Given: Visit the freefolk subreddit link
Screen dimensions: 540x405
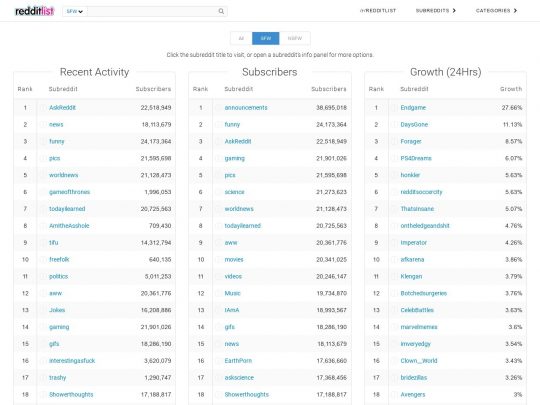Looking at the screenshot, I should [59, 260].
